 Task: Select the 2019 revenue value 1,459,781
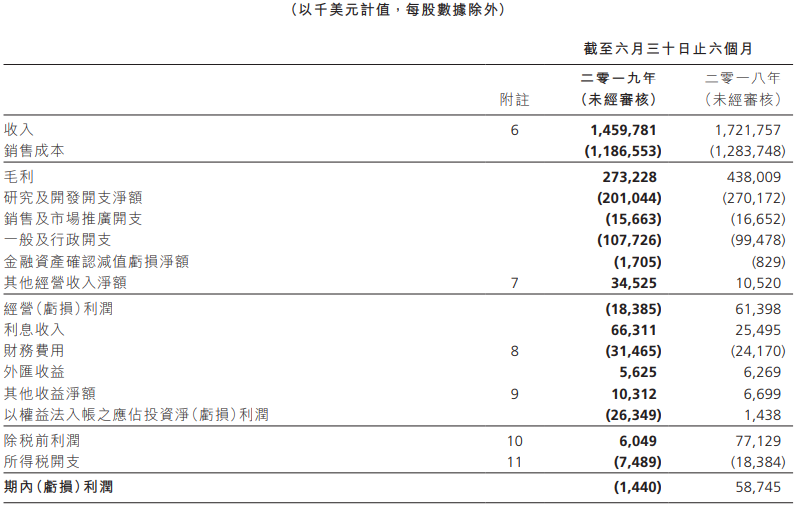(x=623, y=130)
